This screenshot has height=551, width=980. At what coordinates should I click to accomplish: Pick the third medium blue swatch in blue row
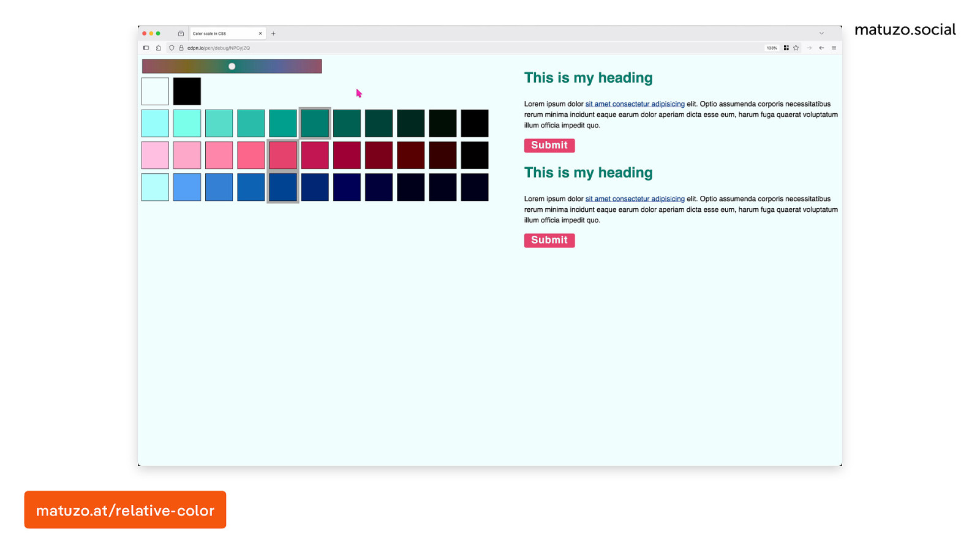point(219,187)
